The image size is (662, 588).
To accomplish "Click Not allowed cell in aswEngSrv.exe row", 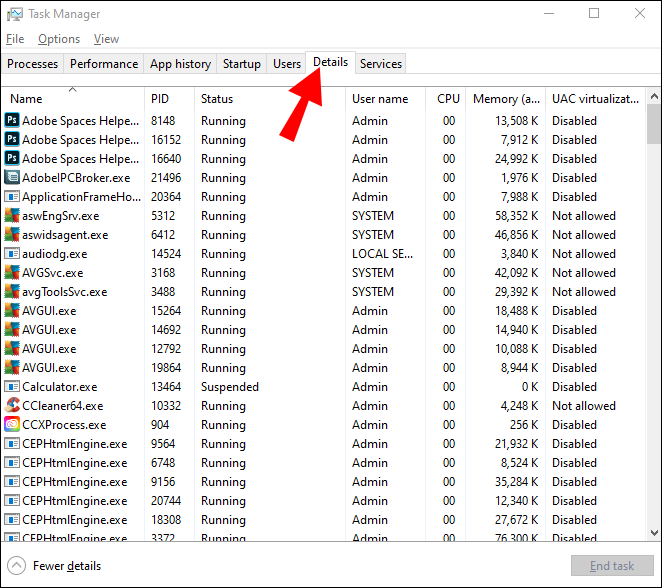I will click(584, 216).
